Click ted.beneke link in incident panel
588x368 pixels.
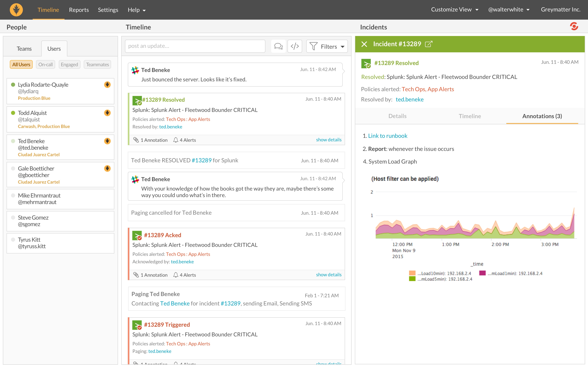click(409, 99)
